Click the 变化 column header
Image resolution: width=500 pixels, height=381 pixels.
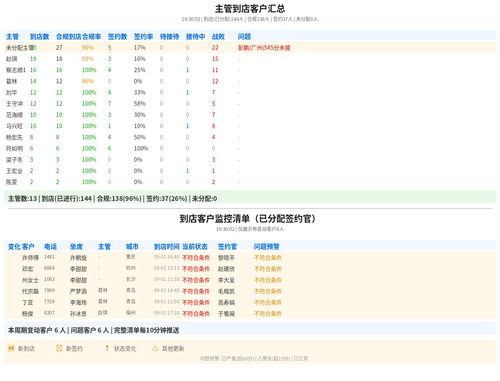coord(14,247)
